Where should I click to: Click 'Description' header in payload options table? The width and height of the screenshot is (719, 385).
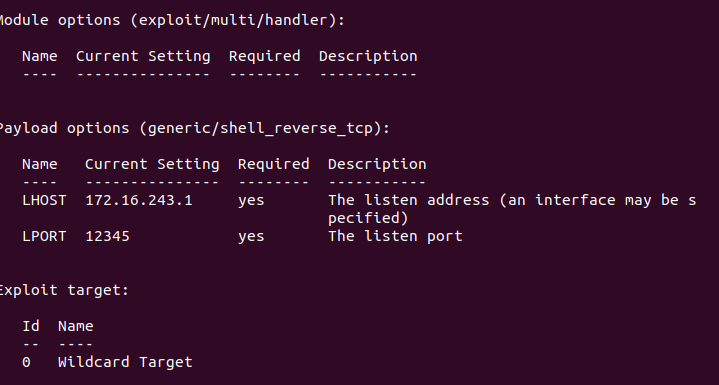[377, 165]
